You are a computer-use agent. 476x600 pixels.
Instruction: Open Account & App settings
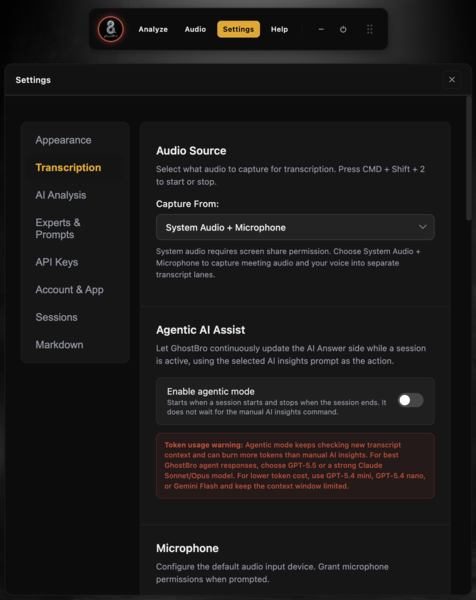(70, 290)
